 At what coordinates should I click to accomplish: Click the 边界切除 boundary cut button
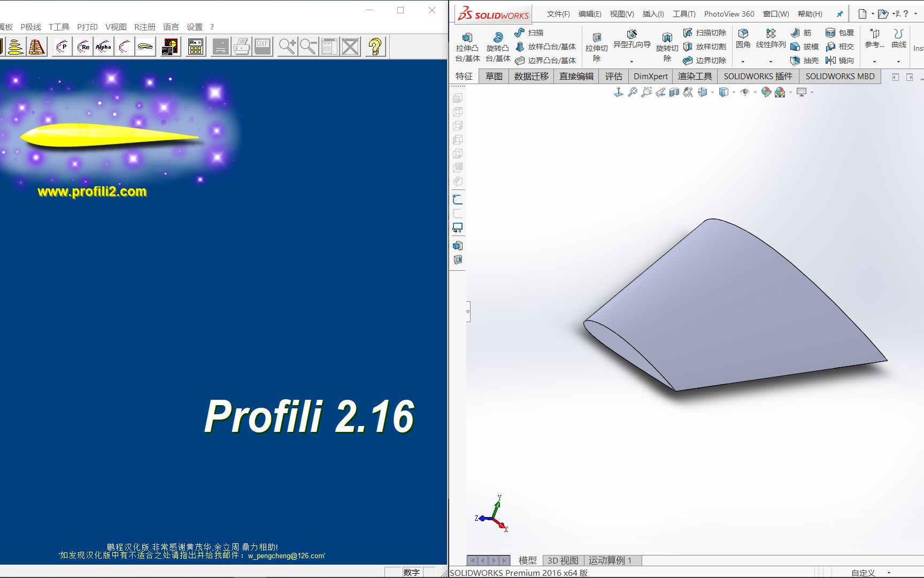coord(704,60)
